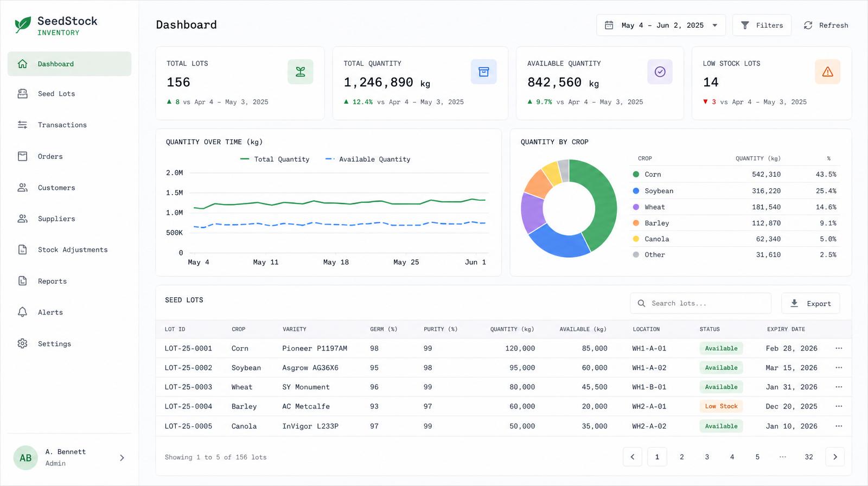Expand the A. Bennett user menu chevron
Viewport: 868px width, 486px height.
click(x=122, y=458)
